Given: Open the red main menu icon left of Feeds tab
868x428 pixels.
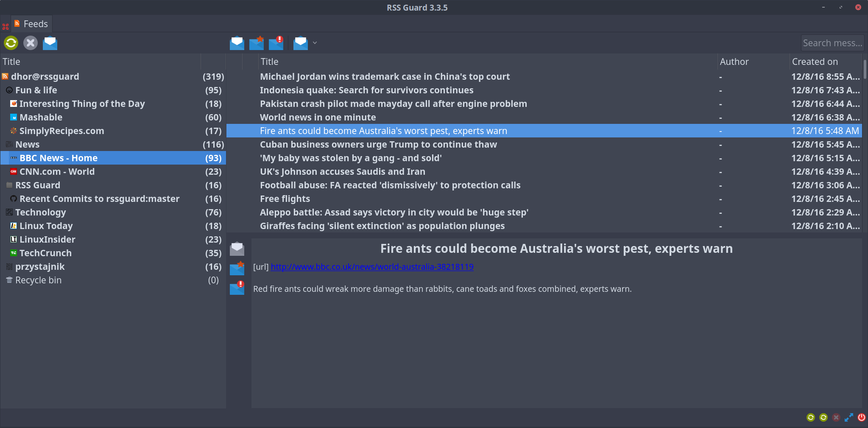Looking at the screenshot, I should 5,26.
